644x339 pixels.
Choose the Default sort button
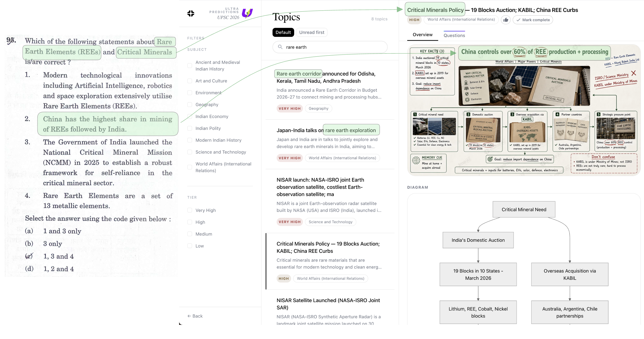pyautogui.click(x=283, y=32)
